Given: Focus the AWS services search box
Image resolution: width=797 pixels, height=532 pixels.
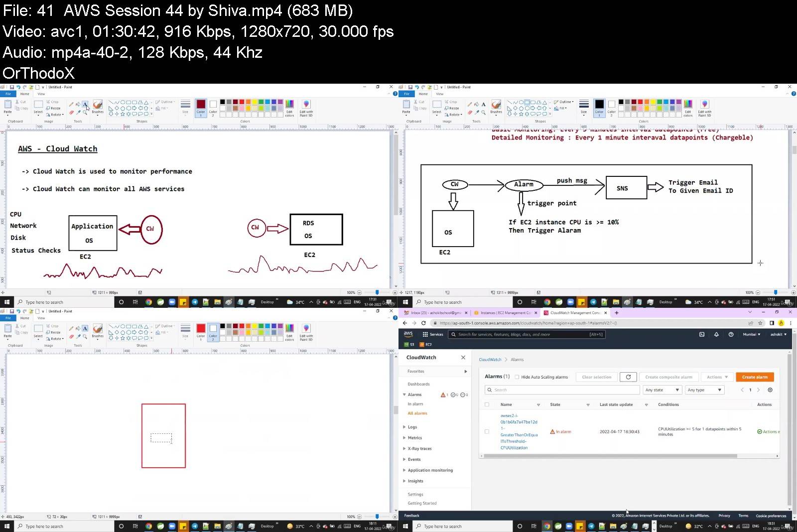Looking at the screenshot, I should tap(527, 334).
